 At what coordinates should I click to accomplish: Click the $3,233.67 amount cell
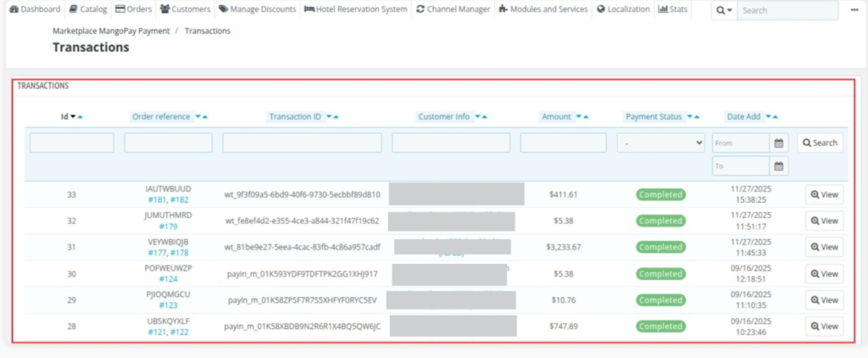click(564, 247)
